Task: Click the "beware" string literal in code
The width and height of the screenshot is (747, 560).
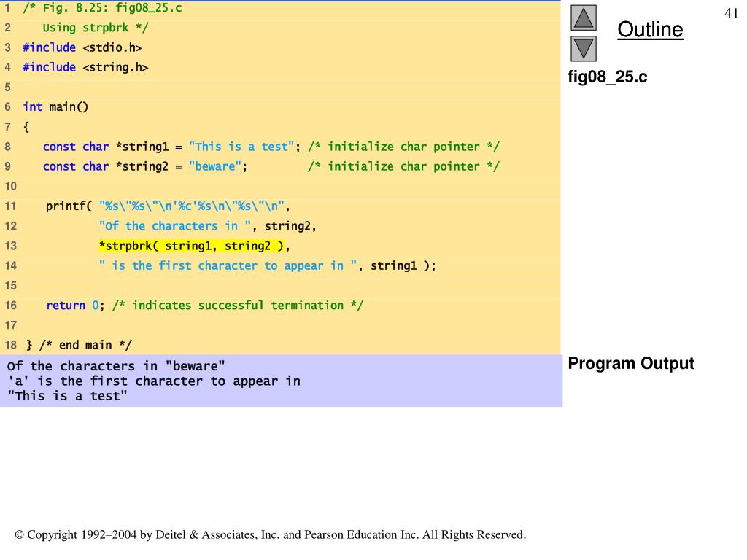Action: click(x=215, y=166)
